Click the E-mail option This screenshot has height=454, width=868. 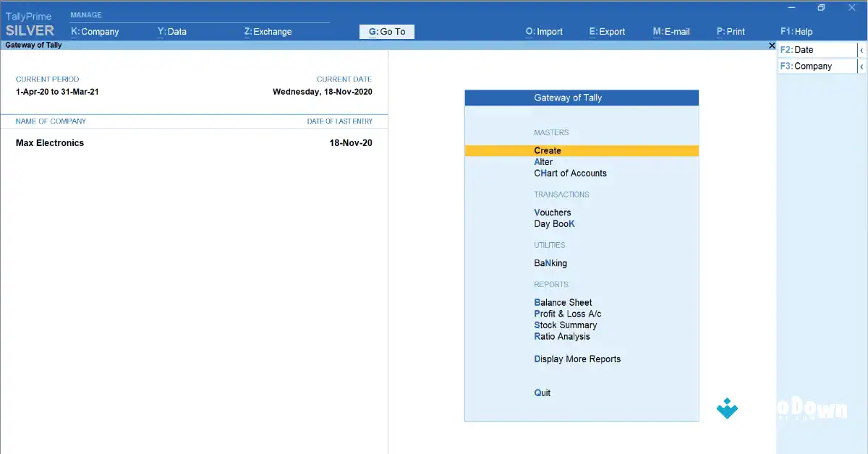click(x=671, y=31)
